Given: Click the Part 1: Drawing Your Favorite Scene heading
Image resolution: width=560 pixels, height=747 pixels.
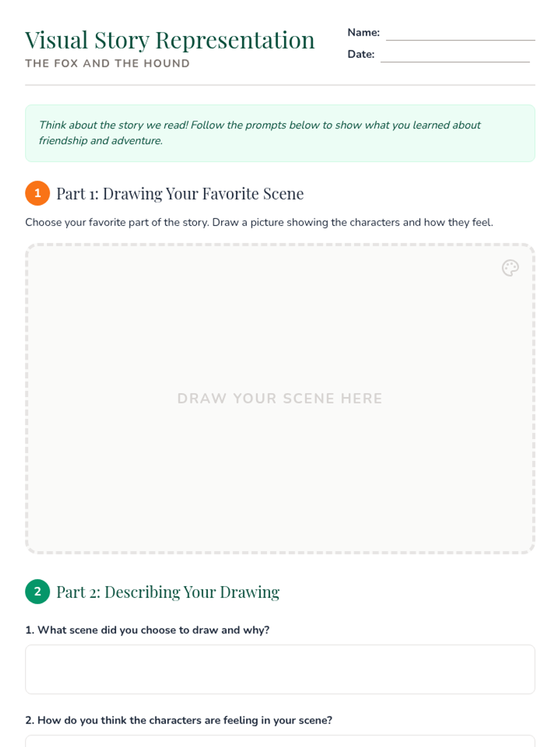Looking at the screenshot, I should 180,193.
